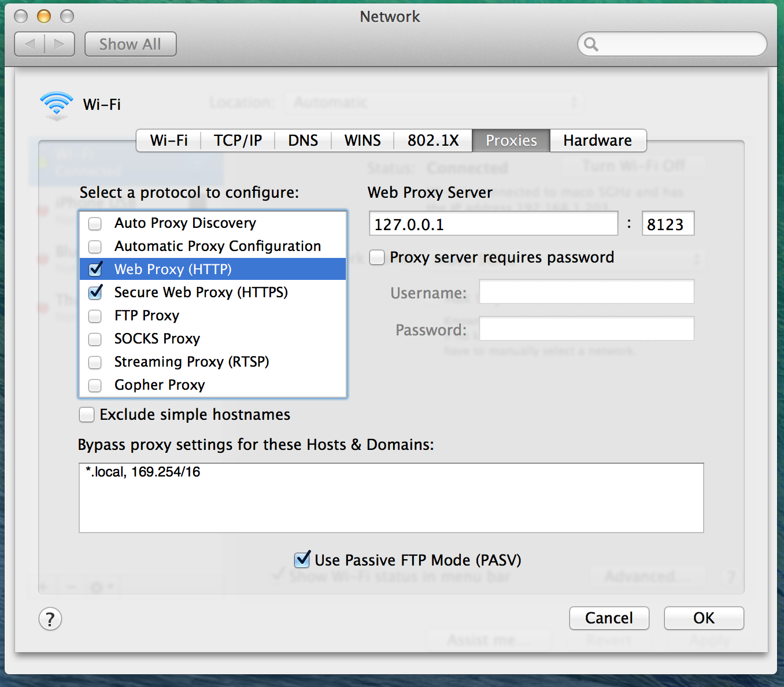This screenshot has height=687, width=784.
Task: Click the magnifier icon in search field
Action: click(x=591, y=44)
